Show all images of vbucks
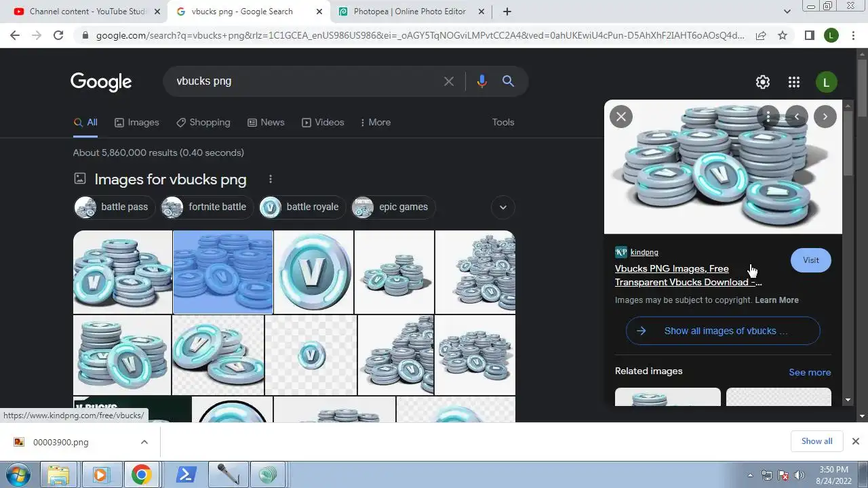868x488 pixels. 723,331
